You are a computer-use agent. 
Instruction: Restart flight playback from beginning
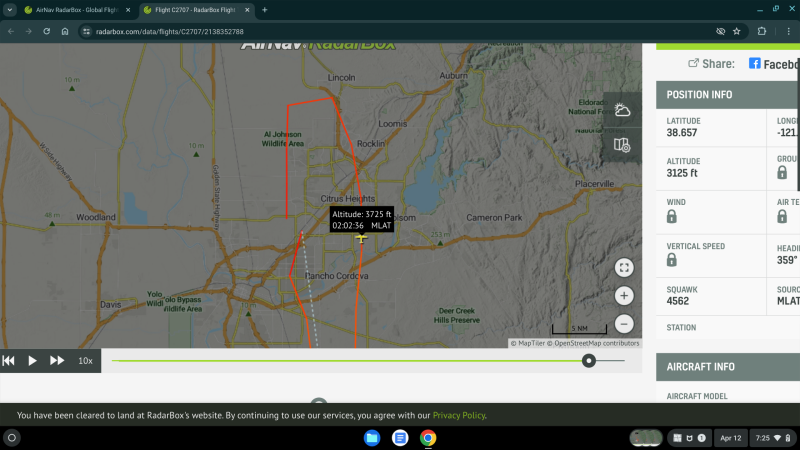pyautogui.click(x=9, y=361)
